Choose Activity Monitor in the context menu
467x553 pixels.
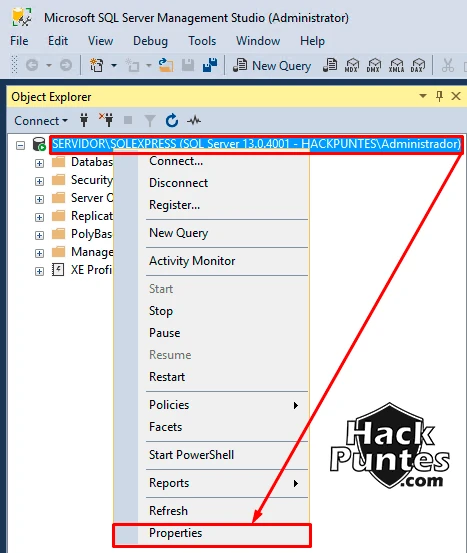[211, 261]
